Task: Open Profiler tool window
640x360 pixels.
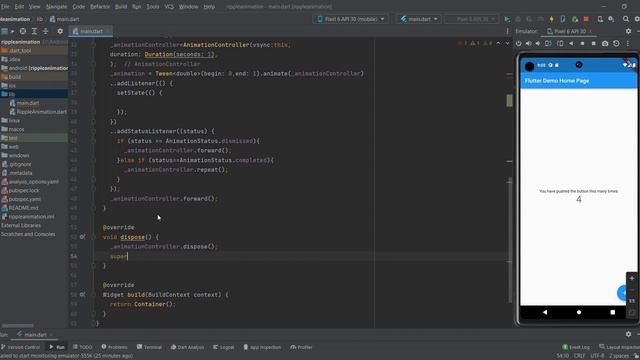Action: [x=301, y=347]
